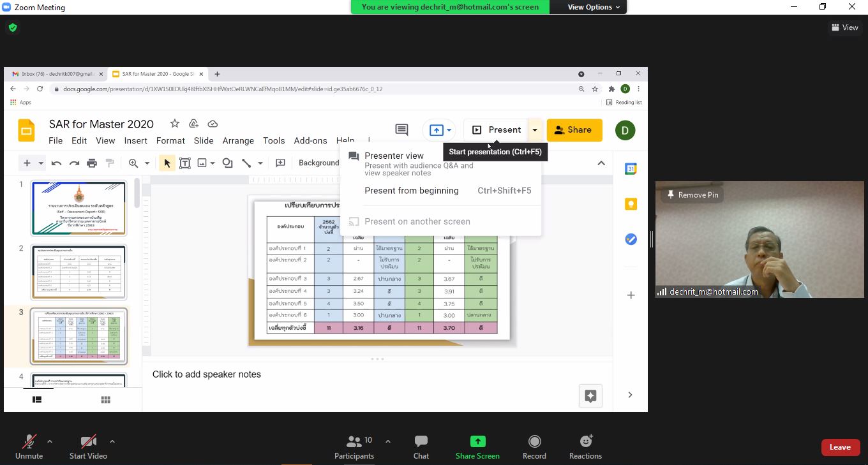Click the browser address bar URL
Screen dimensions: 868x465
[223, 89]
